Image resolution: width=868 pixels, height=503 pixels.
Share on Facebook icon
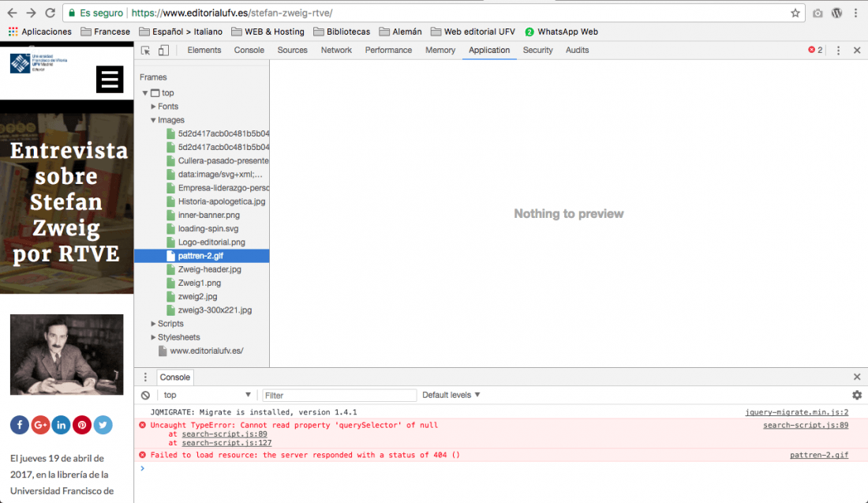pos(20,425)
